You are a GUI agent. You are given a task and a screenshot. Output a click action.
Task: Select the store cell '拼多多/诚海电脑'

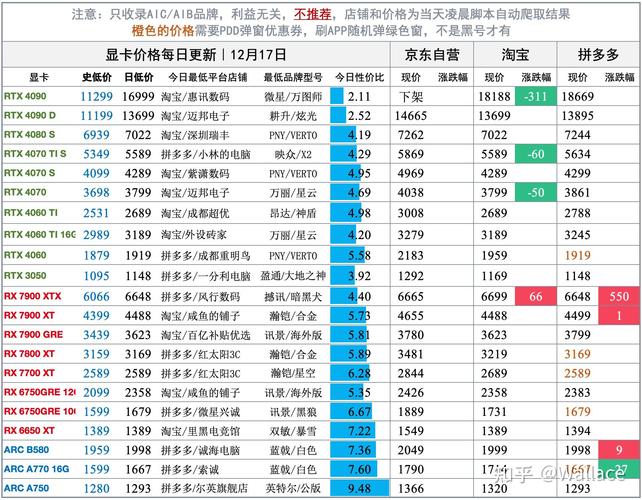tap(200, 450)
